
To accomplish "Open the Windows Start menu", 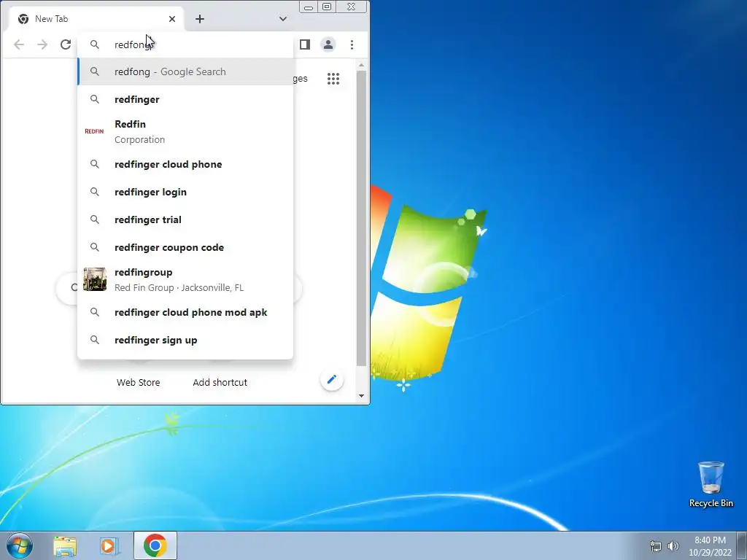I will (20, 545).
